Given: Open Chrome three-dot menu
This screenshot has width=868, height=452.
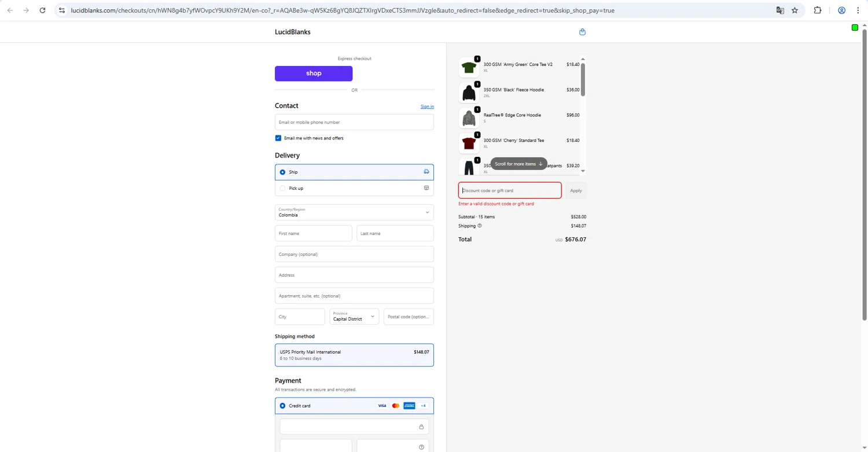Looking at the screenshot, I should pos(858,10).
